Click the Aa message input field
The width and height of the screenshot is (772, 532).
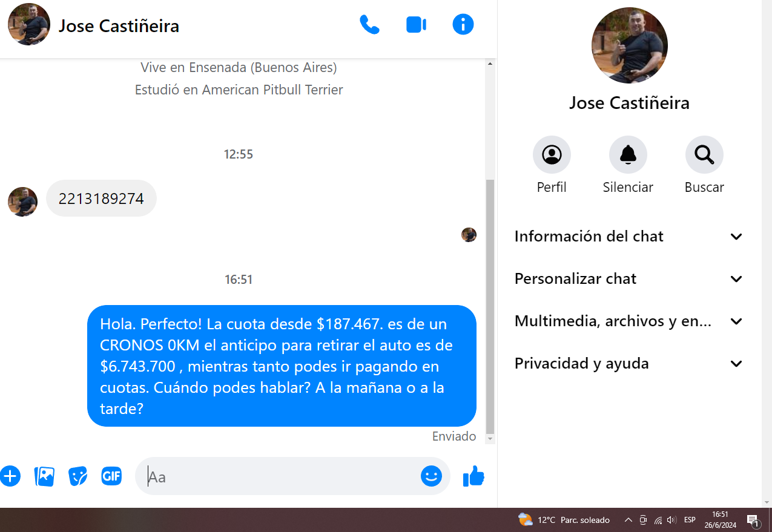tap(279, 477)
